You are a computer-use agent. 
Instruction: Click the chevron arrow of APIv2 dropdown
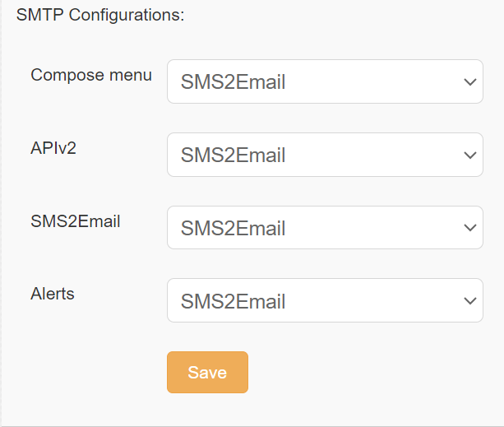pos(470,155)
